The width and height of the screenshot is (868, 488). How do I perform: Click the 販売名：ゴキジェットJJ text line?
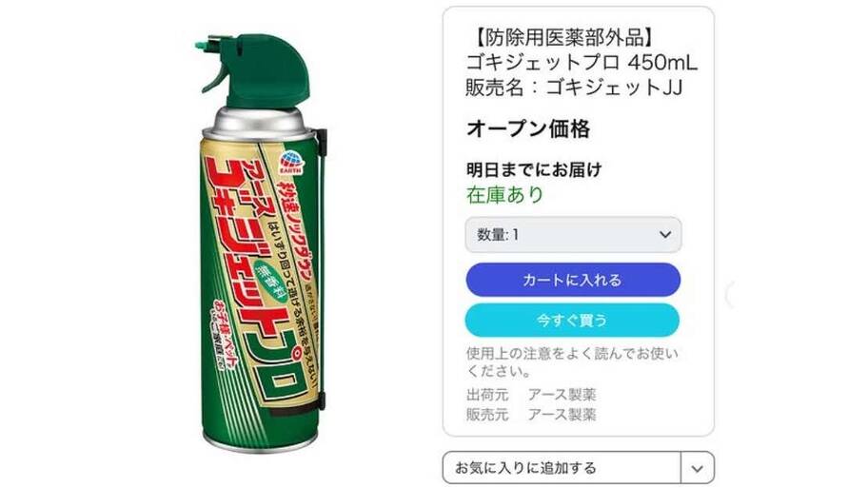click(574, 88)
